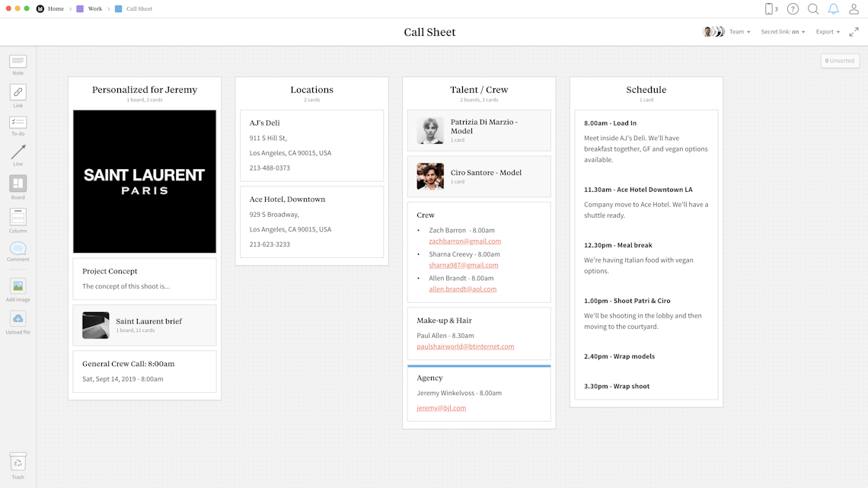The width and height of the screenshot is (868, 488).
Task: Click the Paul Allen - 8.30am line
Action: pos(445,335)
